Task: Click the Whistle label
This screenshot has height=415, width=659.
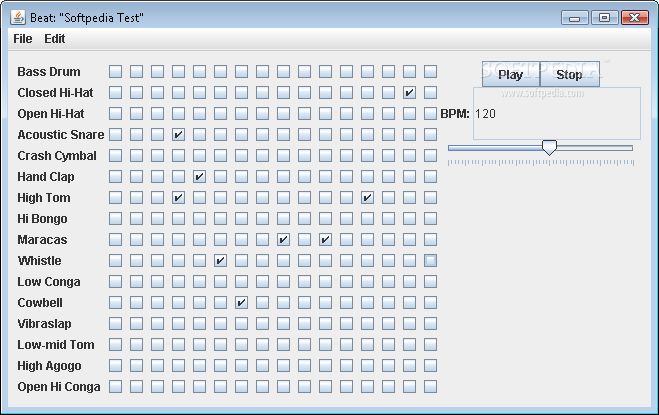Action: (x=40, y=261)
